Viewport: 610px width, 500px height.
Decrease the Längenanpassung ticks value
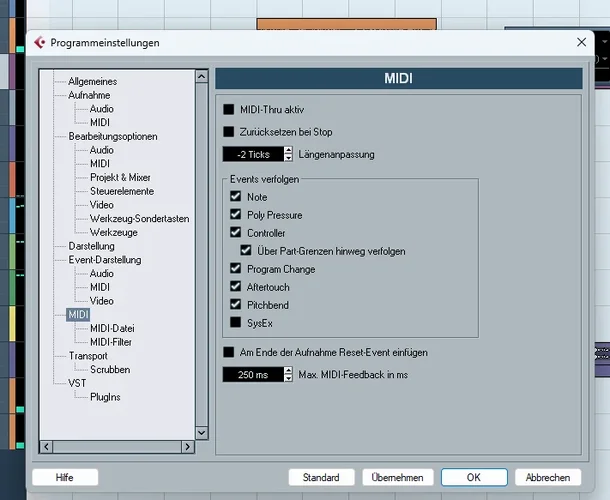[288, 158]
